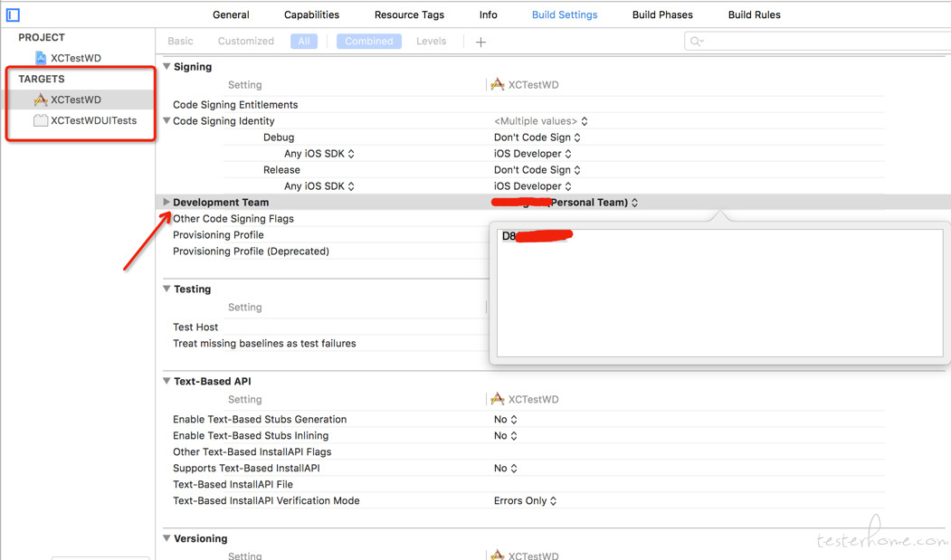Open Development Team Personal Team dropdown
This screenshot has height=560, width=951.
[565, 203]
